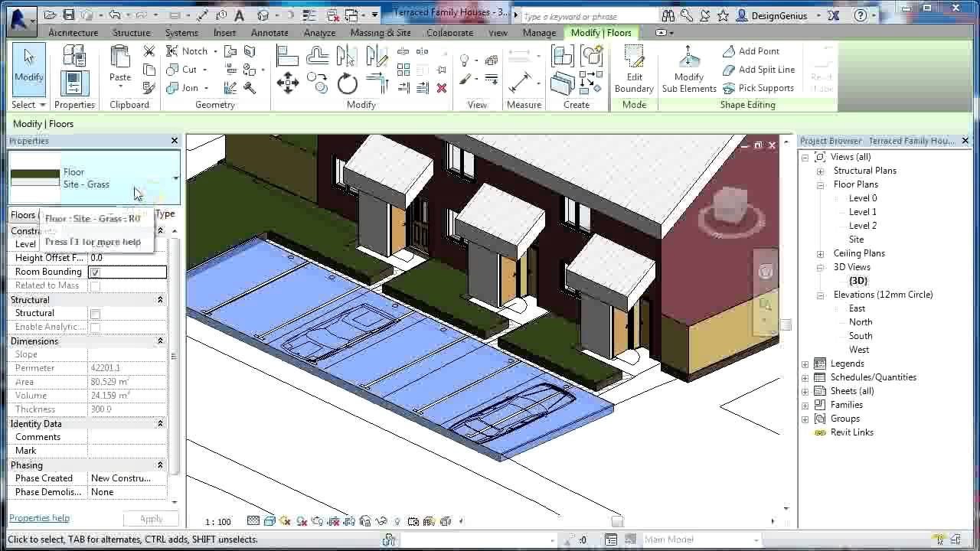The image size is (980, 551).
Task: Select the Trim/Extend to Corner tool
Action: (x=377, y=83)
